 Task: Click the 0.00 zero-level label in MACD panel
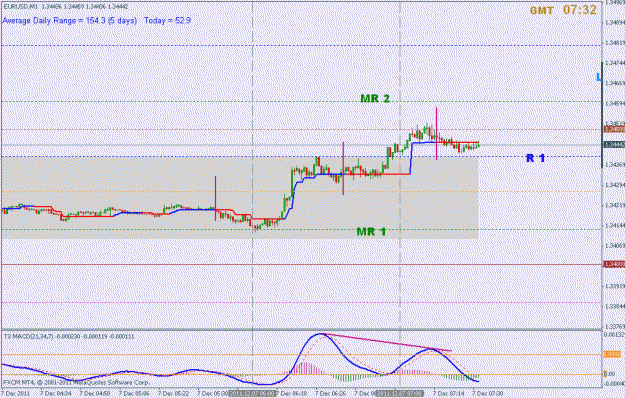pyautogui.click(x=608, y=374)
